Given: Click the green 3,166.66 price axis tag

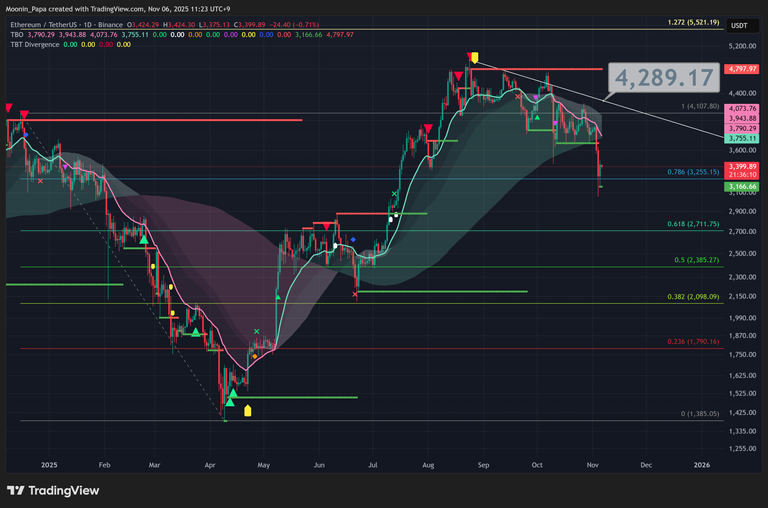Looking at the screenshot, I should coord(742,186).
